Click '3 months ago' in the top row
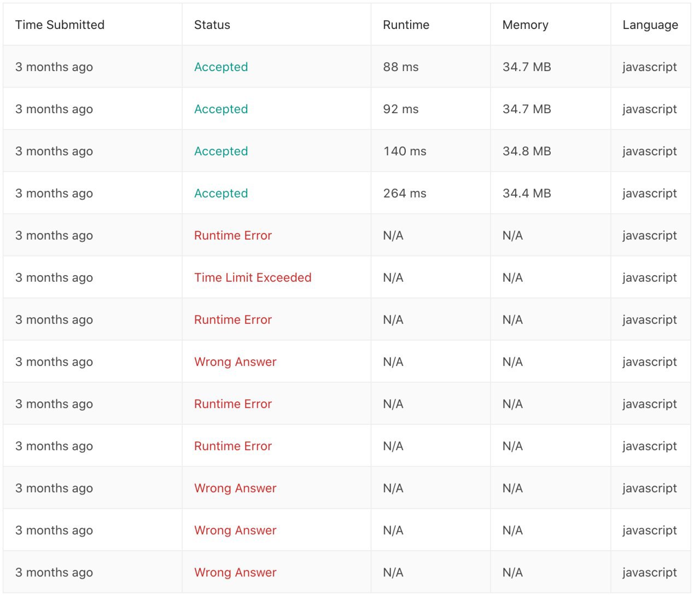This screenshot has width=700, height=595. (x=54, y=67)
